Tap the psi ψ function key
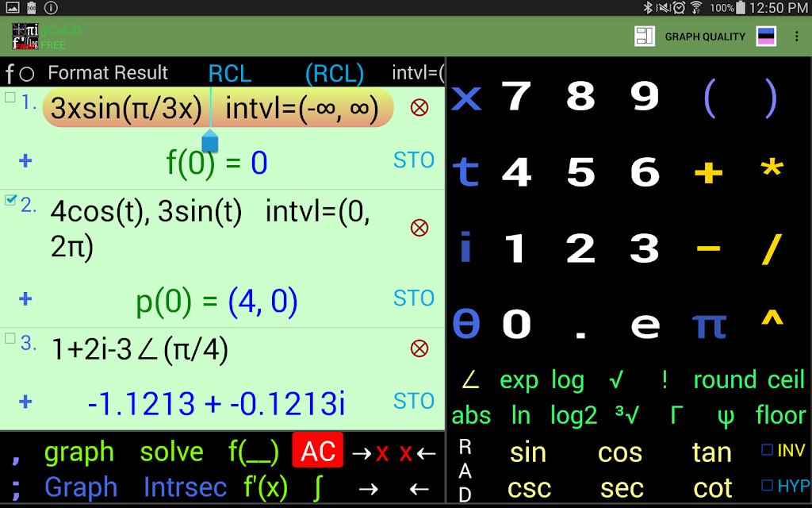The width and height of the screenshot is (812, 508). coord(726,417)
